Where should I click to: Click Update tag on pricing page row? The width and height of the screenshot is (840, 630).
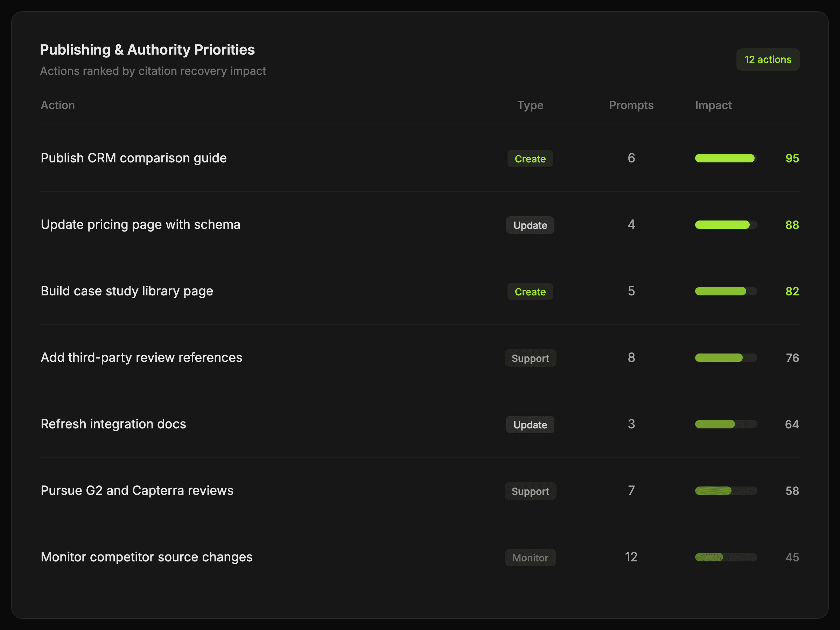[x=530, y=225]
